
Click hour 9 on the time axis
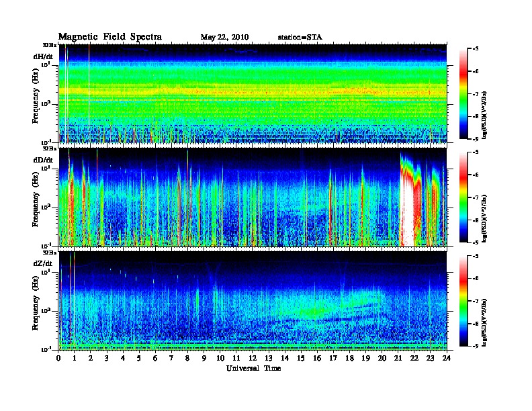click(204, 358)
